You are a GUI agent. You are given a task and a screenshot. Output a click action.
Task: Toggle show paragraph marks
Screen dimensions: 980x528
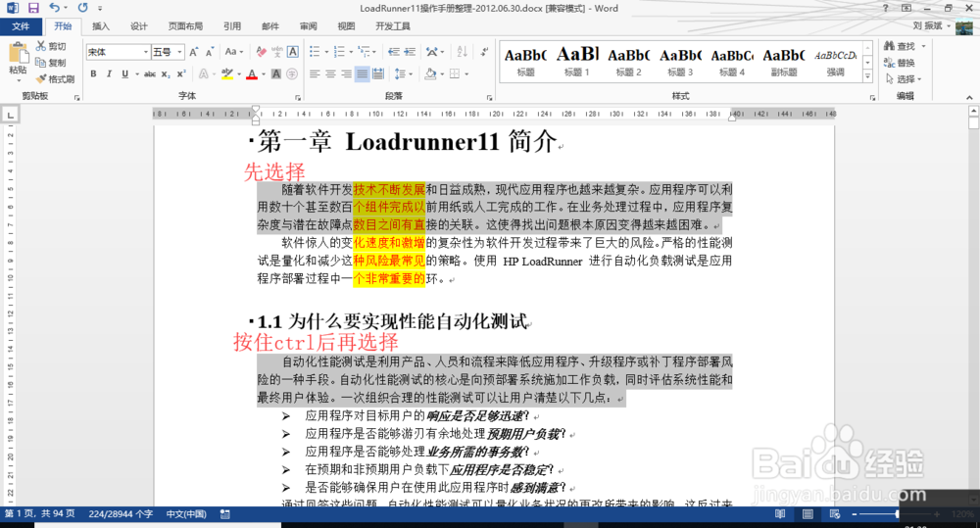(x=484, y=52)
